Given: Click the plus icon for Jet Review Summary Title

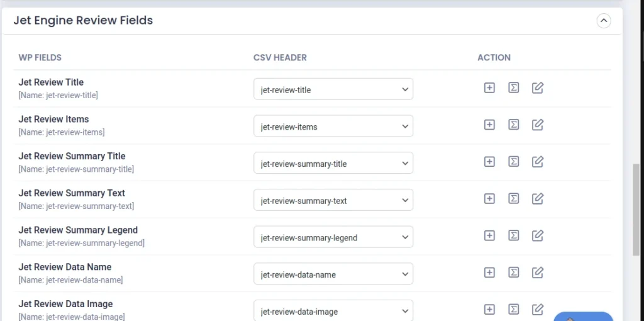Looking at the screenshot, I should tap(489, 162).
